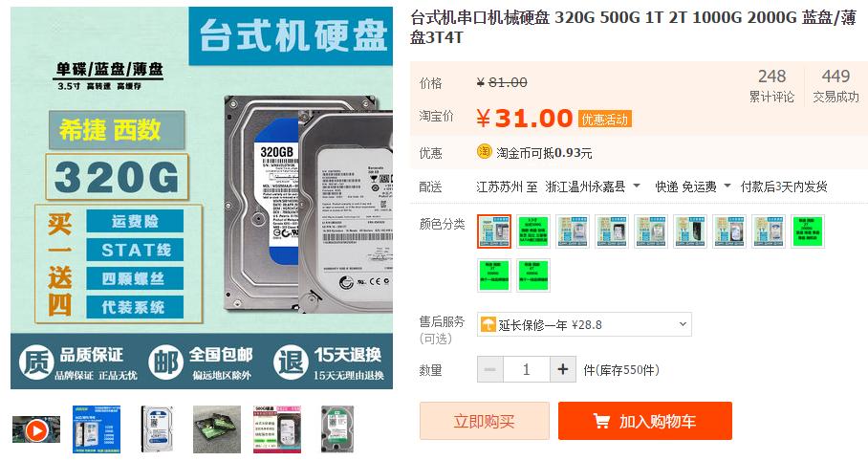Click the Taojinbi gold coin icon
This screenshot has width=868, height=461.
(485, 151)
